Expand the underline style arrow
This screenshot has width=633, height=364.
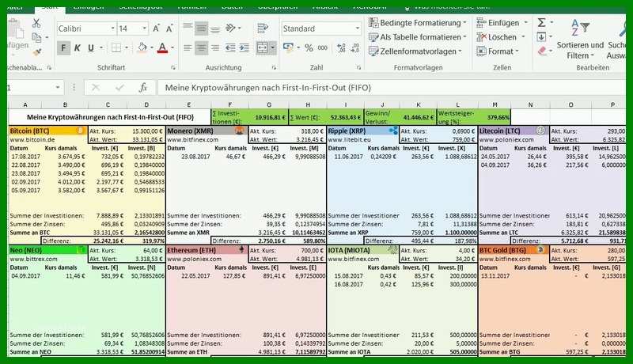point(101,48)
